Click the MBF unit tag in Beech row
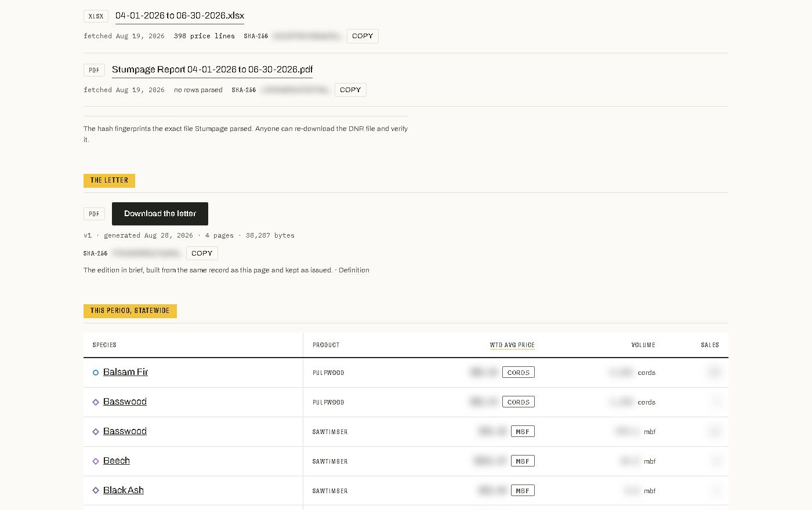Image resolution: width=812 pixels, height=510 pixels. point(523,461)
